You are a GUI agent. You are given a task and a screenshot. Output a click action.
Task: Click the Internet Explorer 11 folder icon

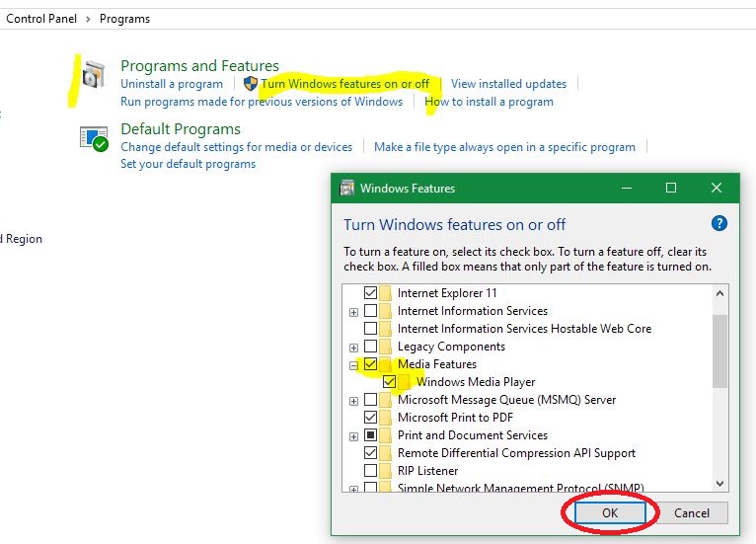point(385,293)
